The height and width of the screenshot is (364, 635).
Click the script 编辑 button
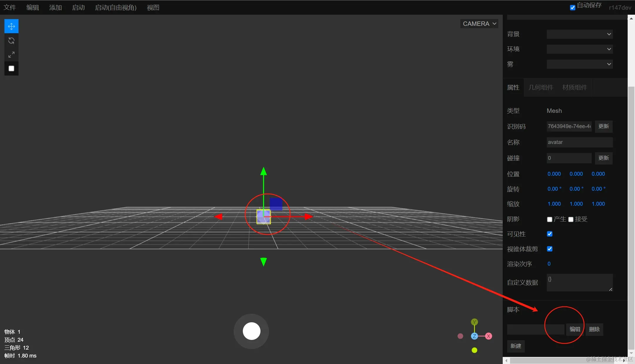575,329
